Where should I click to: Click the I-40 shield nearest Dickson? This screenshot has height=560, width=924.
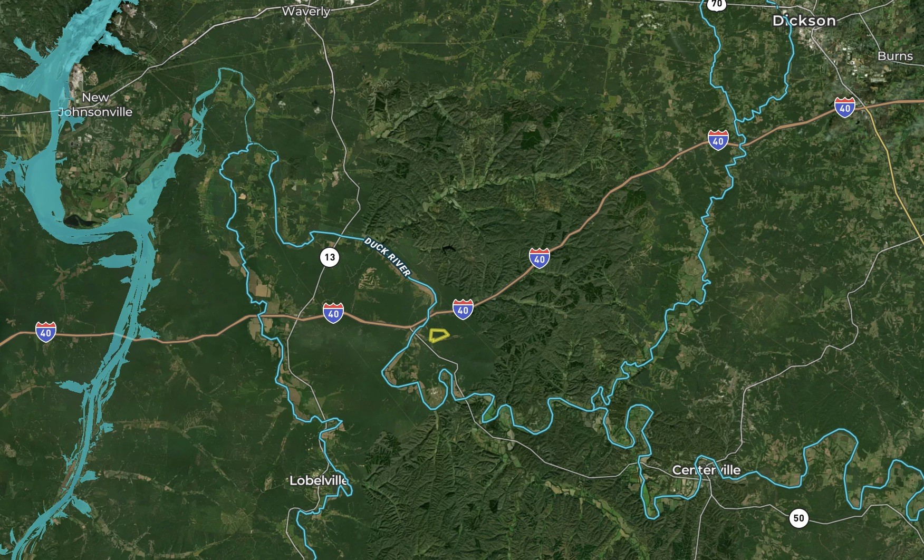pyautogui.click(x=845, y=107)
